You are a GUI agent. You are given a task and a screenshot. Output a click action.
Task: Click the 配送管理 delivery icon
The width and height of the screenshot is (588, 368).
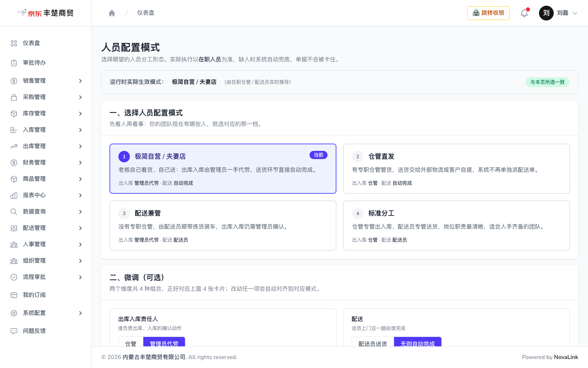[x=14, y=228]
